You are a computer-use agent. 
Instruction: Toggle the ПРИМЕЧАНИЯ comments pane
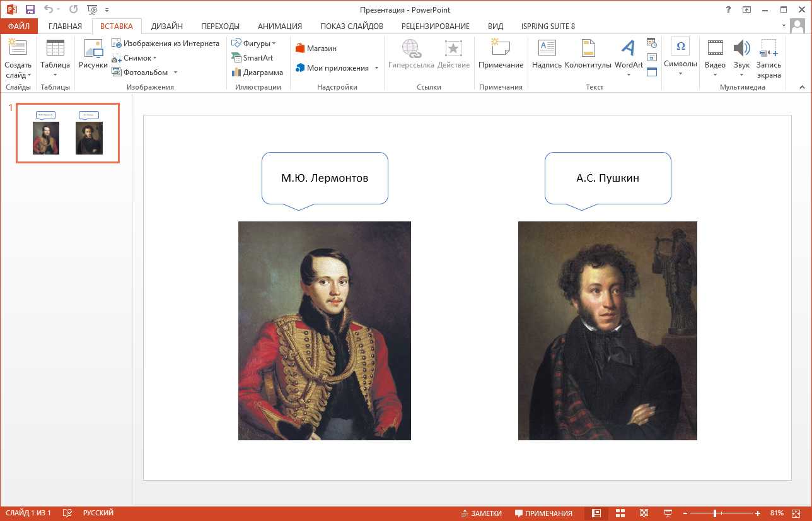click(543, 513)
